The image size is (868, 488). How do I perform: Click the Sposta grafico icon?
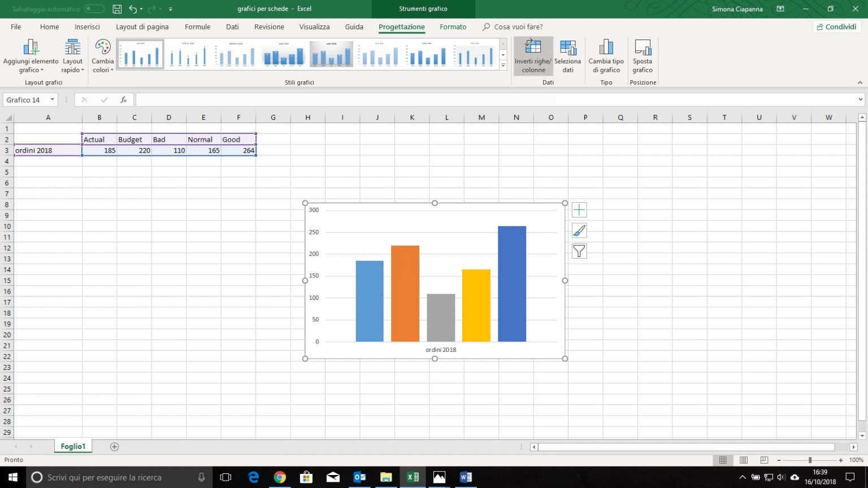[x=642, y=55]
